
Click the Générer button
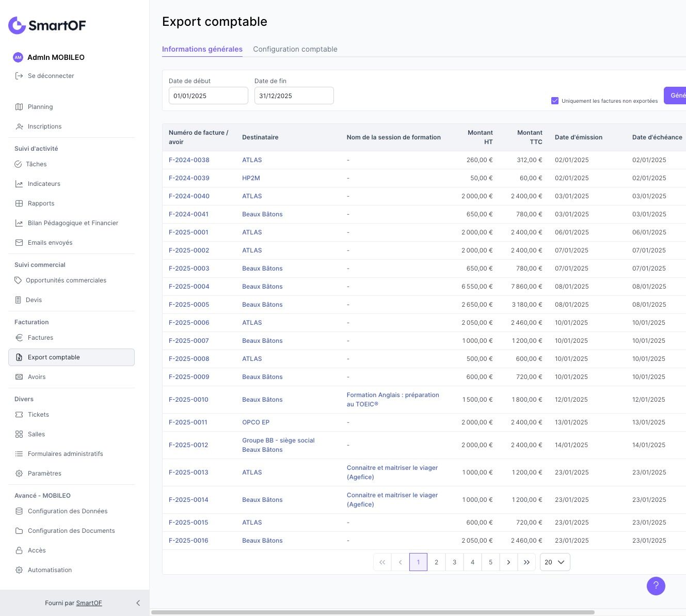point(675,96)
